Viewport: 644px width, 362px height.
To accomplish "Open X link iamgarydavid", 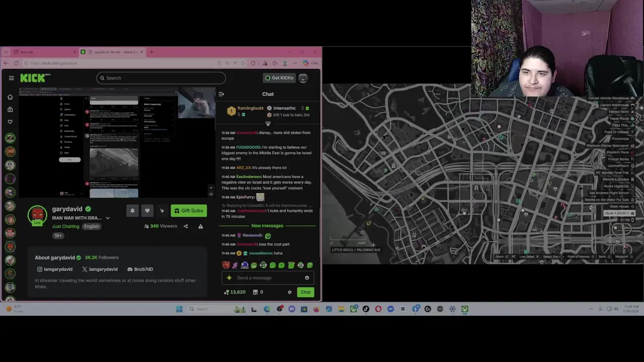I will (x=100, y=269).
